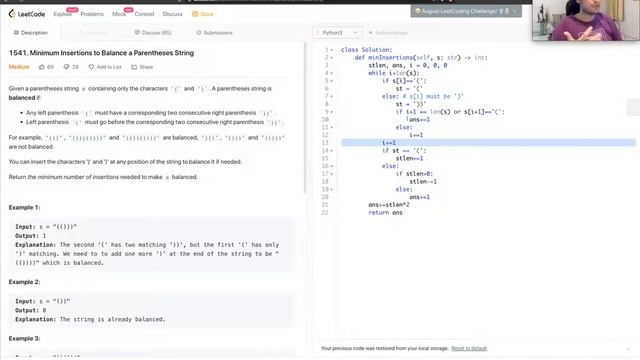Collapse code fold arrow on line 16
Screen dimensions: 640x360
click(332, 166)
